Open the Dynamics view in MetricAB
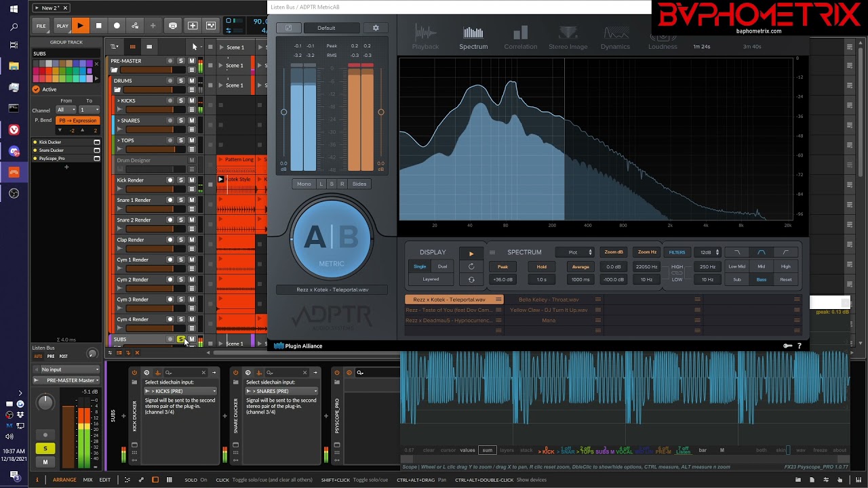The image size is (868, 488). [615, 38]
